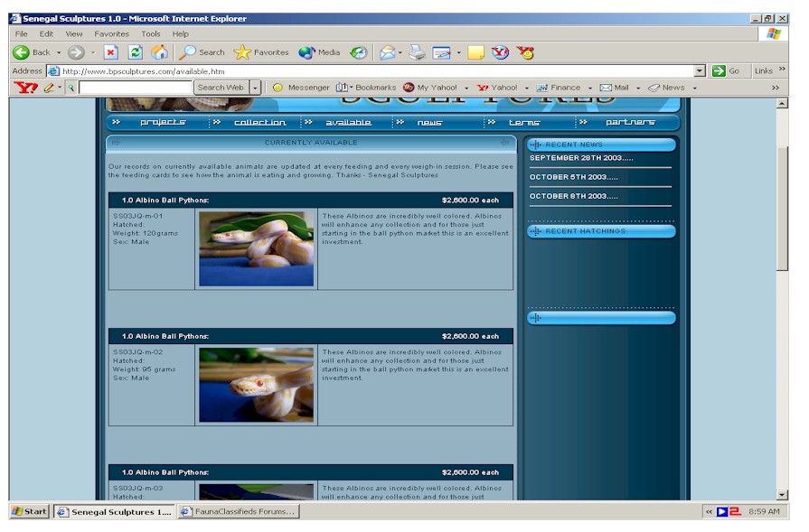Screen dimensions: 809x532
Task: Click the SS03JQ-m-02 albino python photo
Action: (x=257, y=385)
